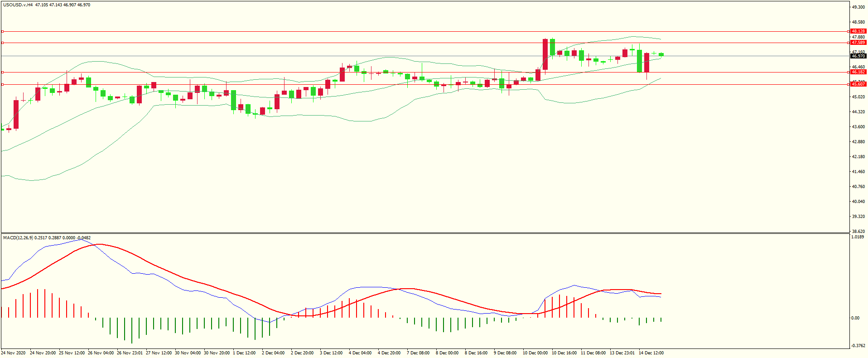
Task: Click the MACD scale value 0.00
Action: (x=855, y=318)
